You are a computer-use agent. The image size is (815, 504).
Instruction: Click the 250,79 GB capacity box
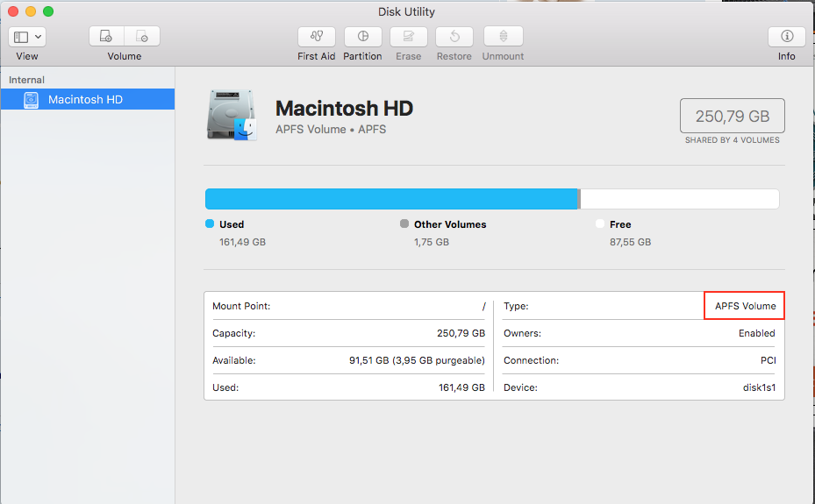click(x=732, y=116)
